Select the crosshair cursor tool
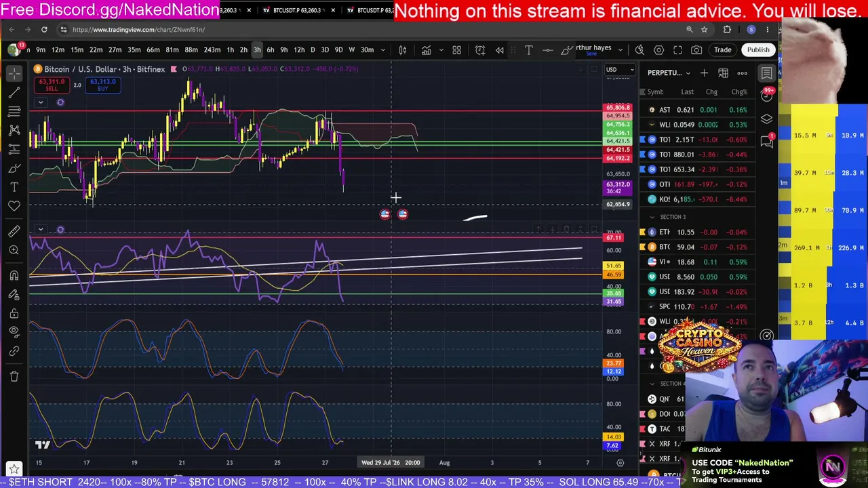868x488 pixels. [x=14, y=74]
